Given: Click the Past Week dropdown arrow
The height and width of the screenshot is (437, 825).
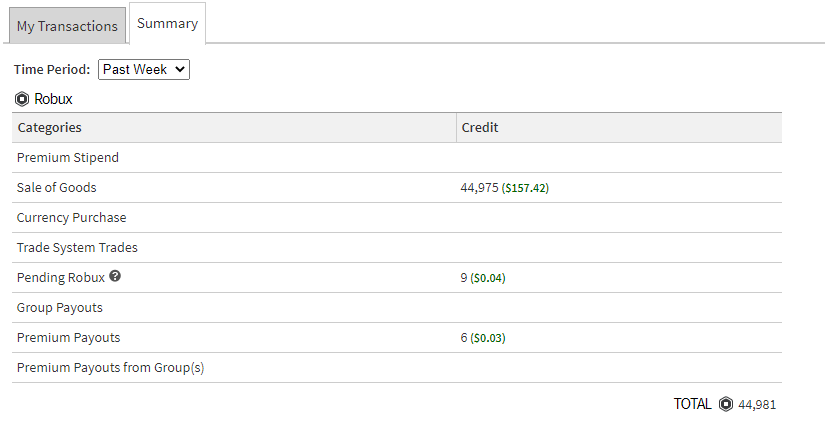Looking at the screenshot, I should coord(180,69).
